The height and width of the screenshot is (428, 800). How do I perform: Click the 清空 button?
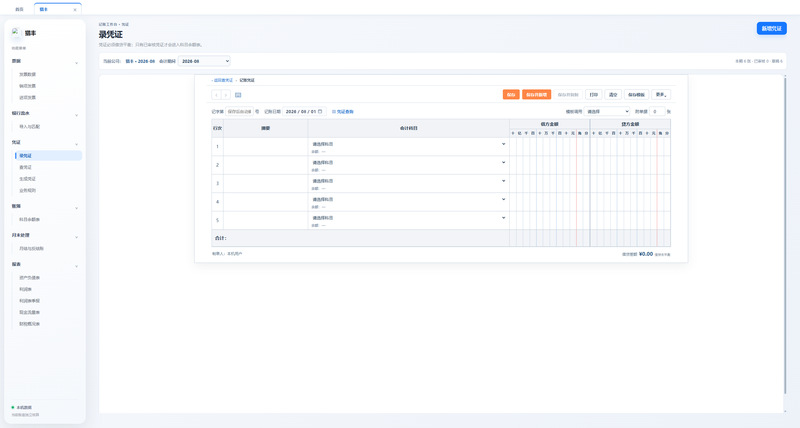click(x=613, y=95)
